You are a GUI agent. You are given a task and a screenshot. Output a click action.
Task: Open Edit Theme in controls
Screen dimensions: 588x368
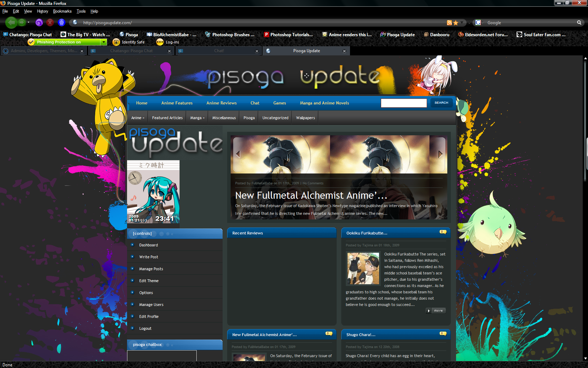tap(149, 281)
